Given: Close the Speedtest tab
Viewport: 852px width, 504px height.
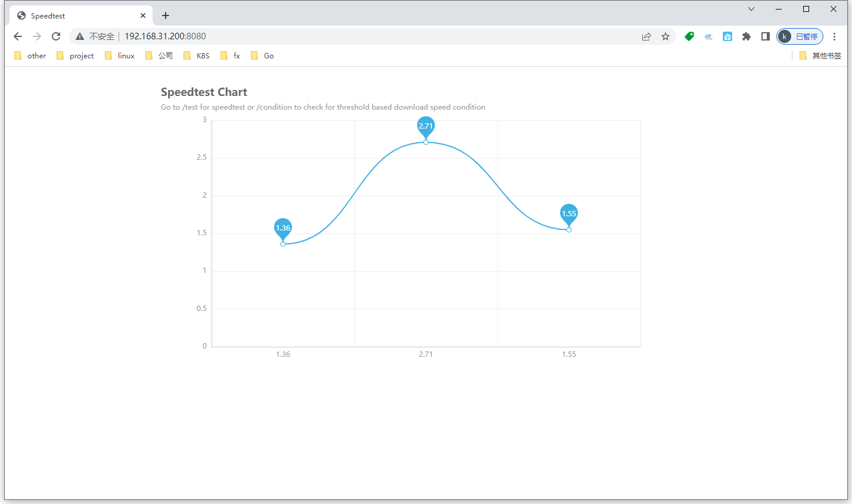Looking at the screenshot, I should tap(143, 15).
